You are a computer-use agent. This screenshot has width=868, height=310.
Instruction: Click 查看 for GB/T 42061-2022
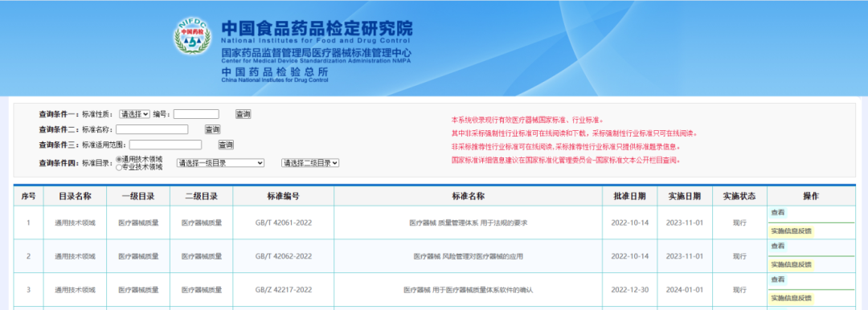point(778,213)
